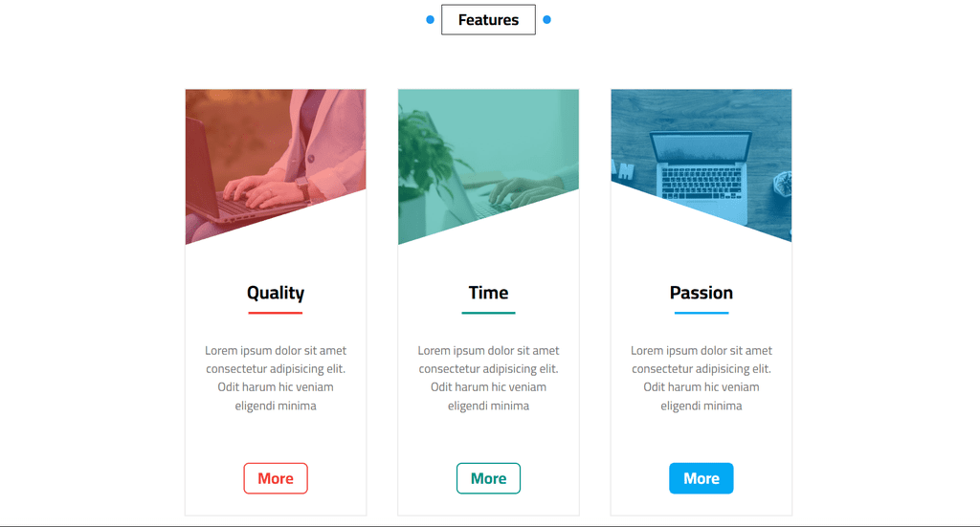Click the Lorem ipsum paragraph in Passion card
Image resolution: width=980 pixels, height=527 pixels.
coord(702,378)
